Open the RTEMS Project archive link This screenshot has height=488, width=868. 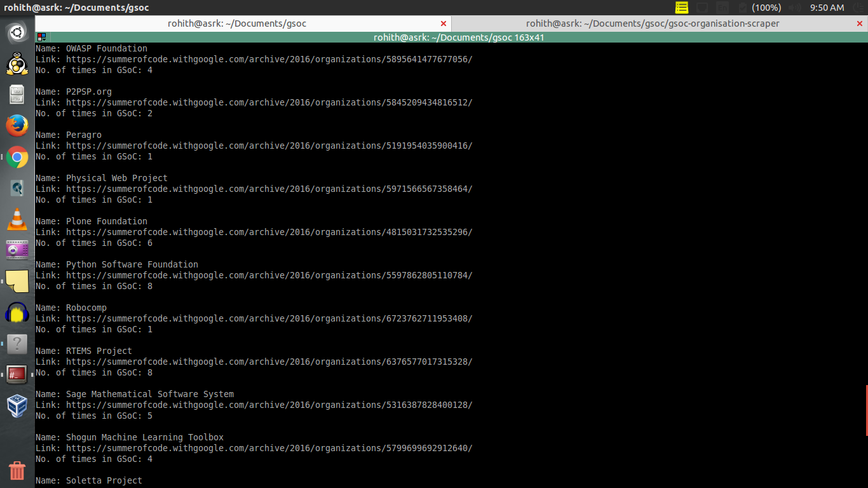(x=269, y=362)
